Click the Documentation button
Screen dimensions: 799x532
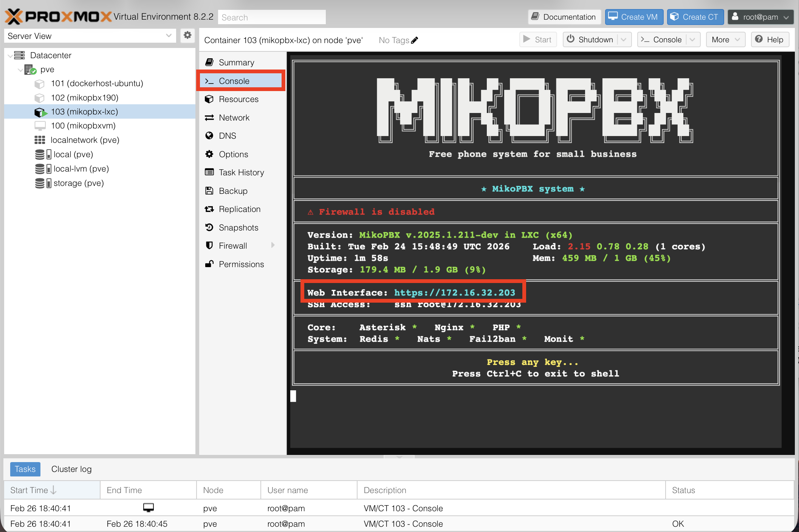point(564,17)
